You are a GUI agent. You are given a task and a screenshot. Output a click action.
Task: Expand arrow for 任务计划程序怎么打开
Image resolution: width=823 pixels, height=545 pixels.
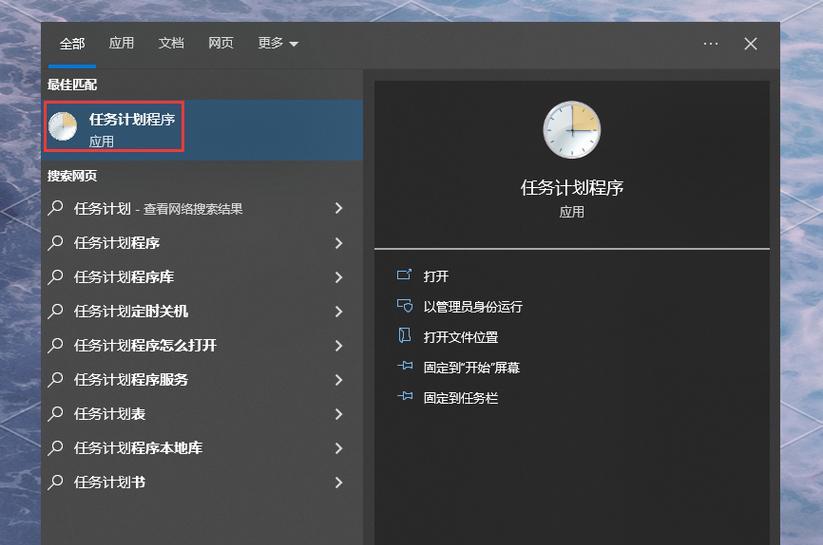339,345
